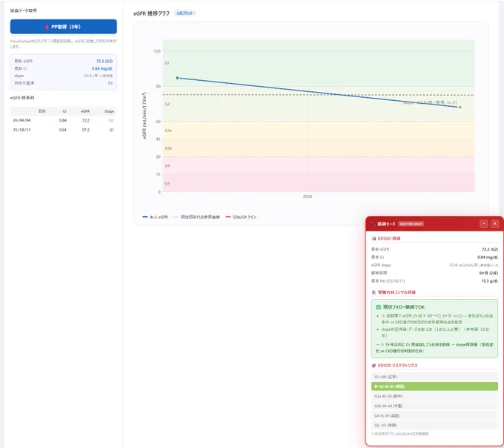Click the G2 stage cell in table
The width and height of the screenshot is (504, 448).
click(111, 120)
